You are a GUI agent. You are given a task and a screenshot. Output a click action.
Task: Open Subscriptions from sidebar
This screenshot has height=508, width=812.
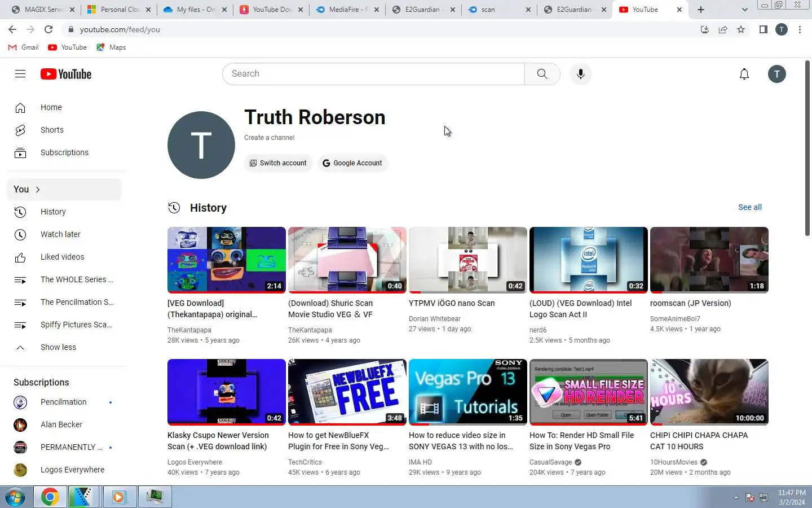(x=64, y=152)
